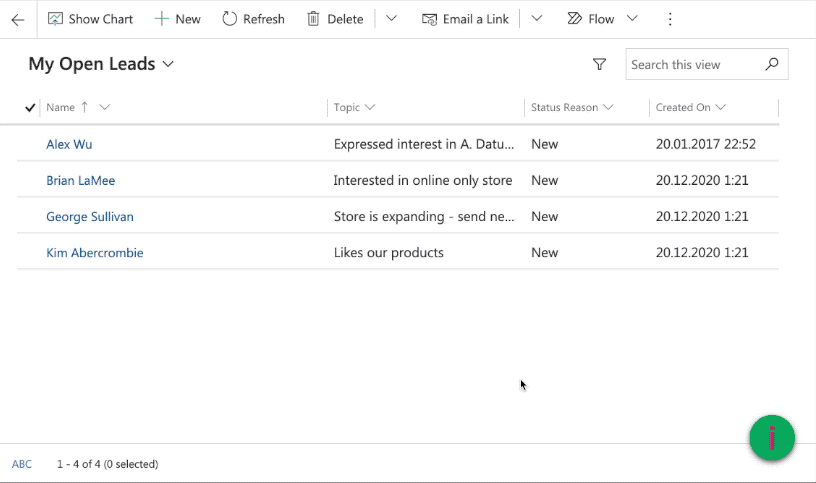Click the back arrow icon

[18, 19]
